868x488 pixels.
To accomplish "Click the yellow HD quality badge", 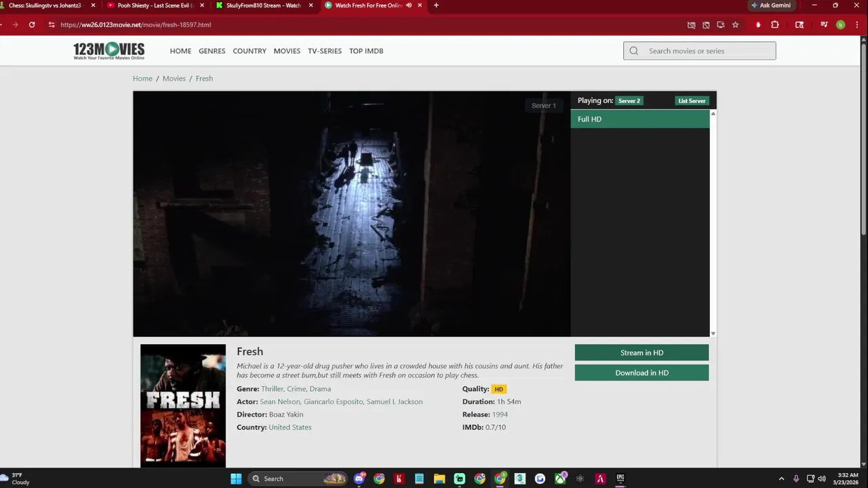I will click(x=498, y=389).
